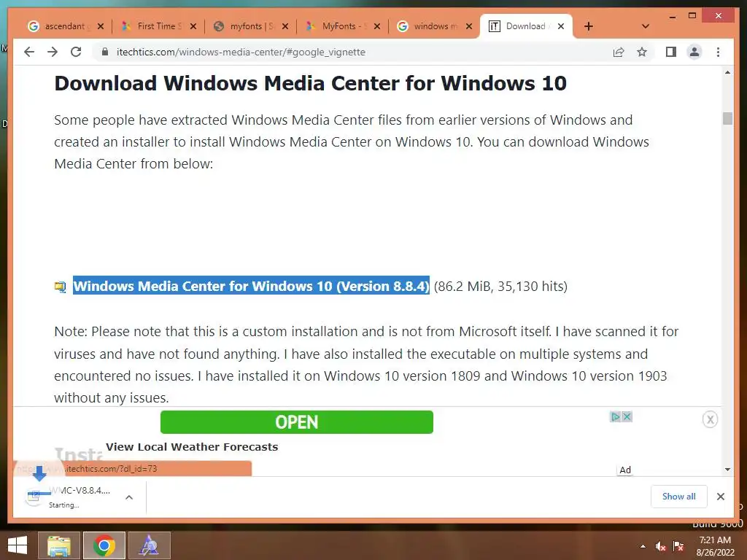Close the 'MyFonts -' tab
Screen dimensions: 747x560
[x=377, y=26]
